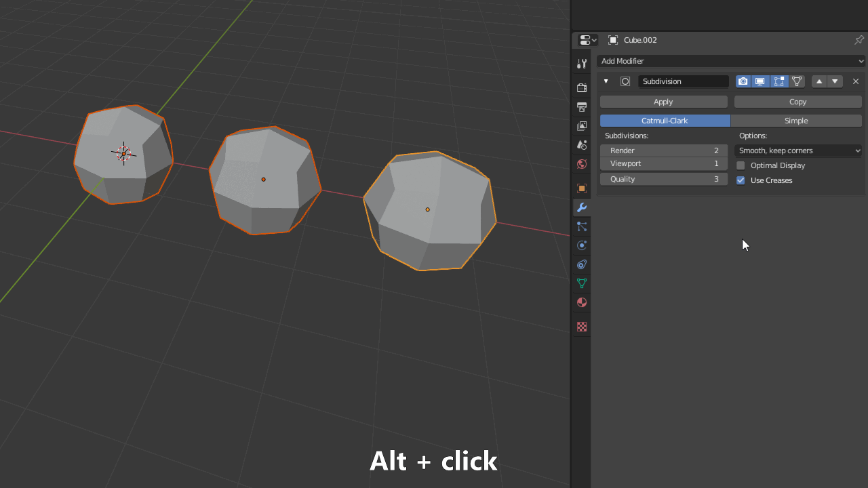Enable the Optimal Display checkbox
Viewport: 868px width, 488px height.
[741, 165]
